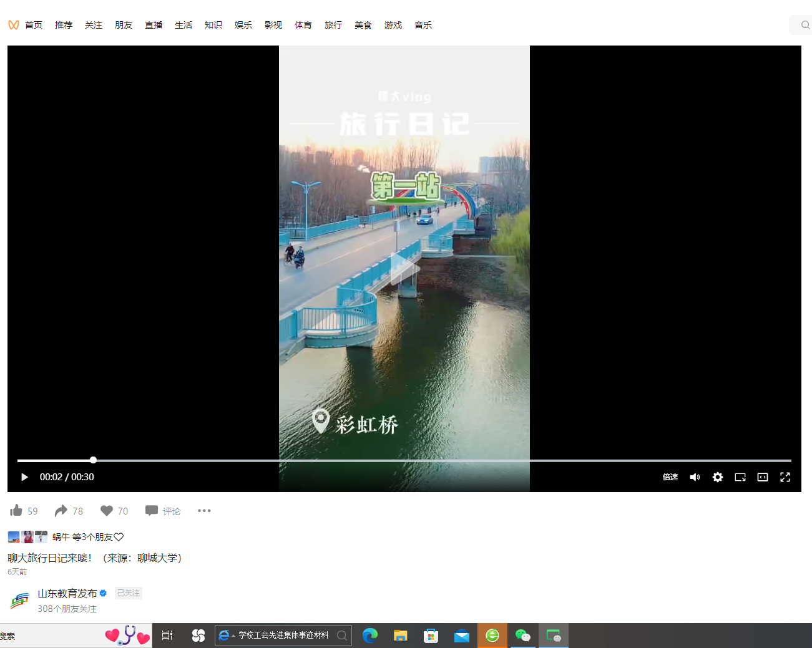The width and height of the screenshot is (812, 648).
Task: Open WeChat from the taskbar
Action: click(523, 635)
